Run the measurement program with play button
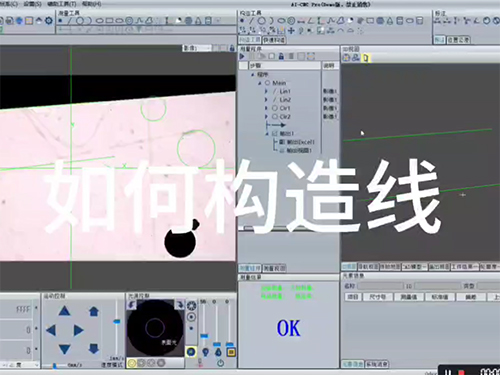The image size is (500, 375). (242, 56)
